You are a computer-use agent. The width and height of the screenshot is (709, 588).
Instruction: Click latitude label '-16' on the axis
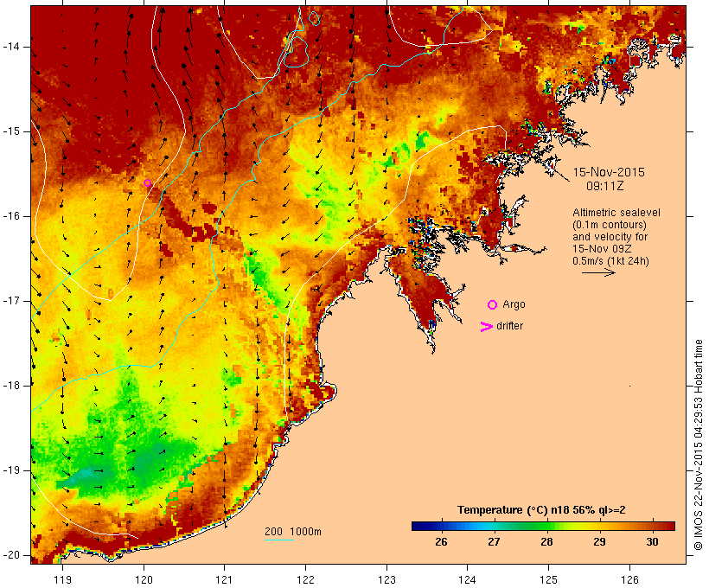[11, 216]
